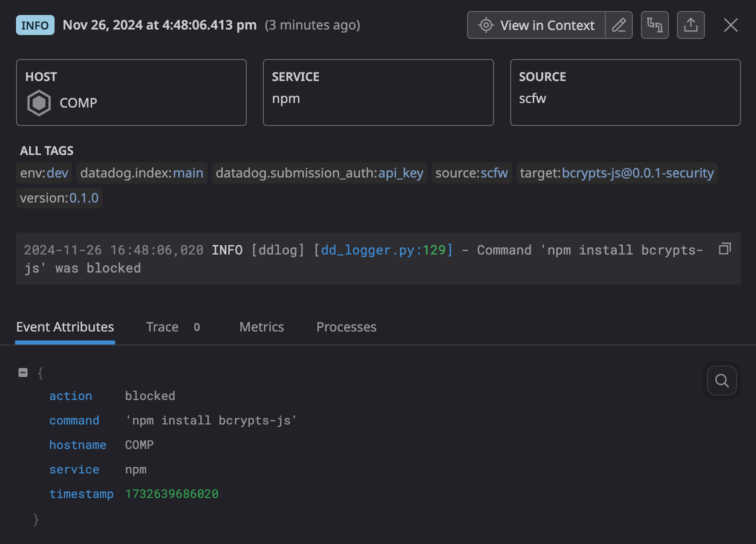The width and height of the screenshot is (756, 544).
Task: Select the INFO severity badge
Action: coord(34,25)
